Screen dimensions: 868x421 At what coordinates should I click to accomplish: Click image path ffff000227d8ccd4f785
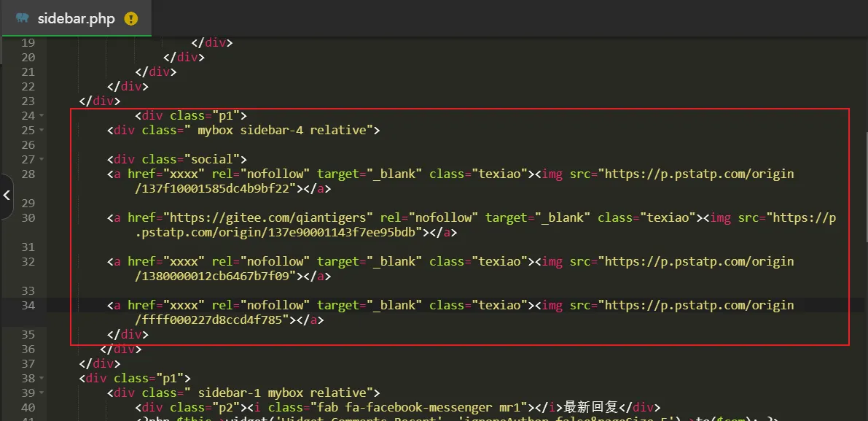pyautogui.click(x=213, y=320)
